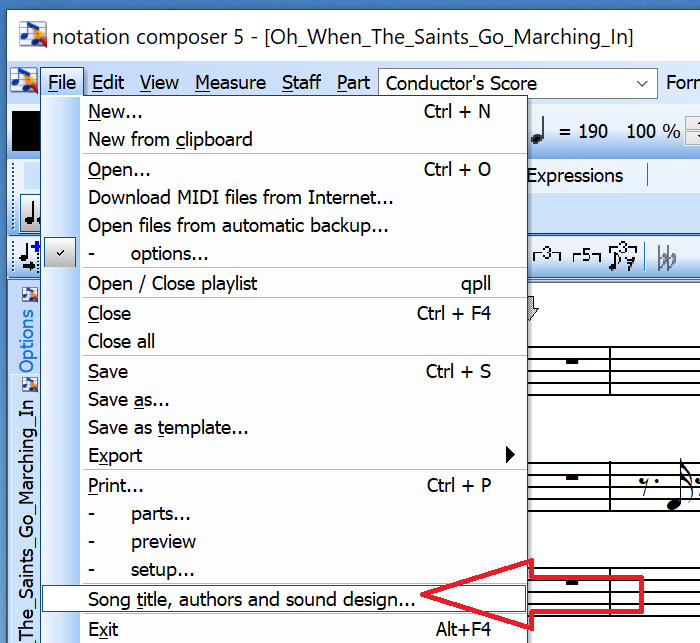Click the triplet tuplet icon
The height and width of the screenshot is (643, 700).
pyautogui.click(x=546, y=257)
